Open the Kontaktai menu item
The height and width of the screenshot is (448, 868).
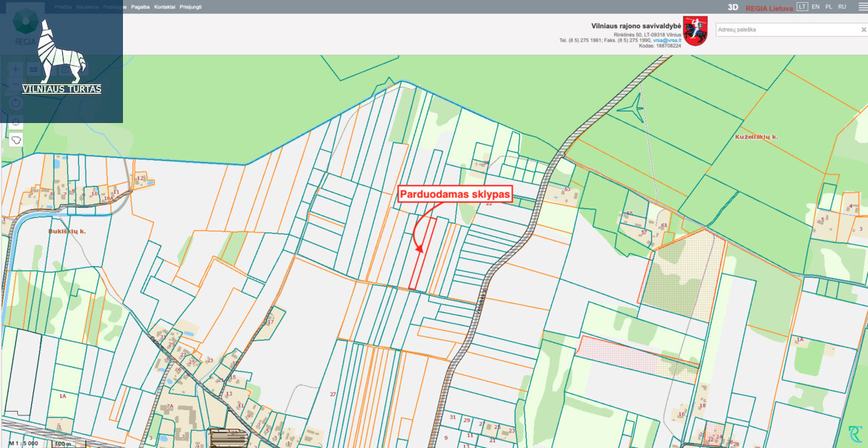coord(165,7)
